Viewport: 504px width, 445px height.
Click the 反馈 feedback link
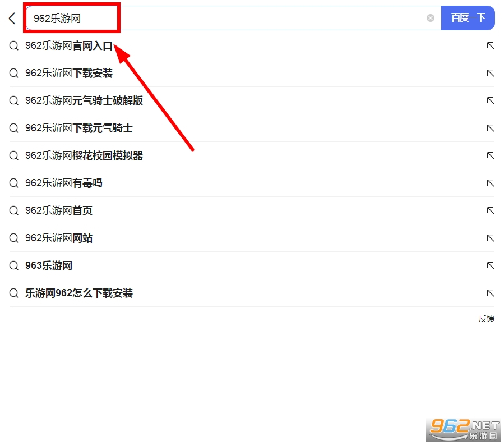486,319
